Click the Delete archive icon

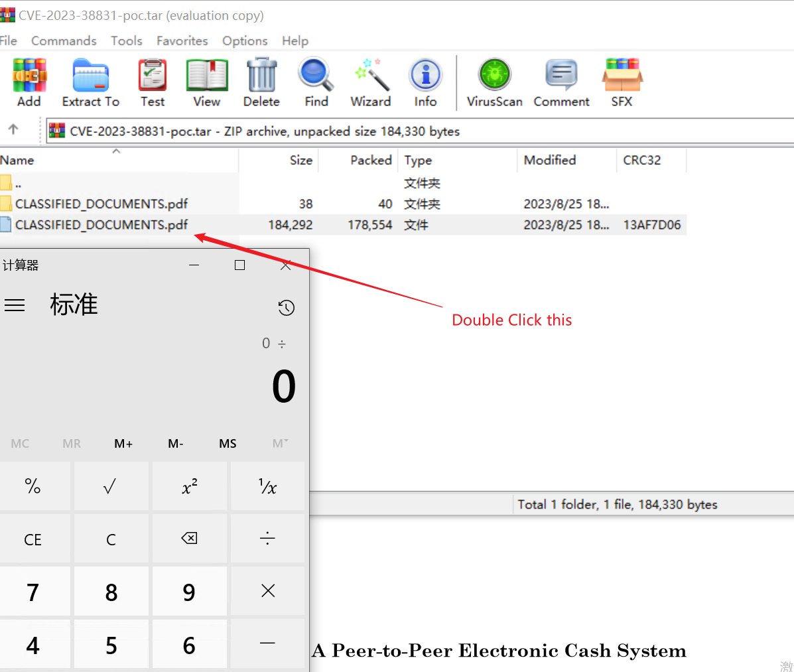point(261,80)
